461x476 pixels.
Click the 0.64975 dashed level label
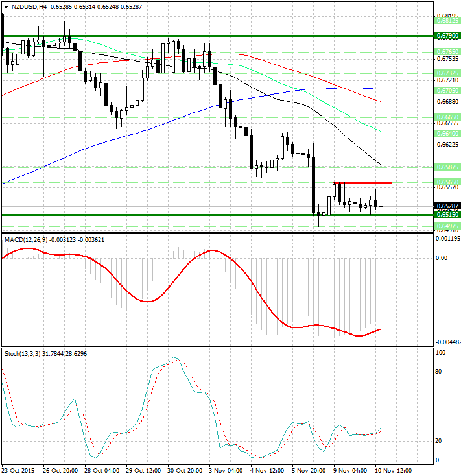pos(447,226)
